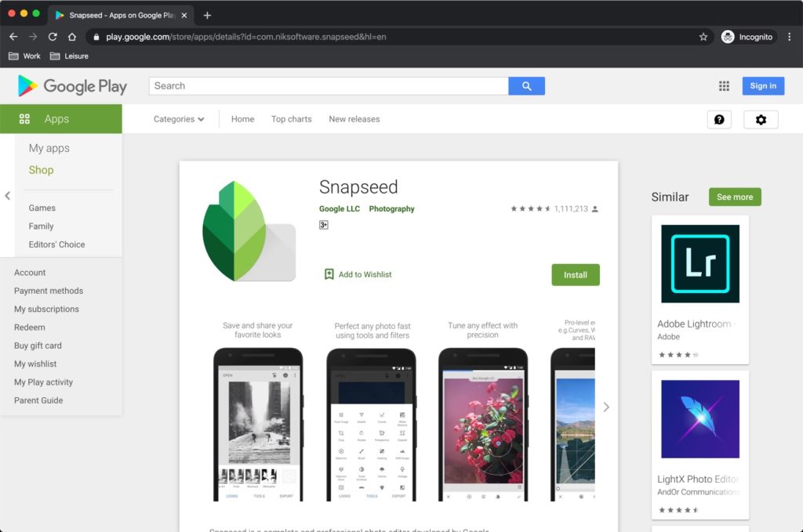Screen dimensions: 803x532
Task: Open Editors' Choice
Action: pyautogui.click(x=56, y=244)
